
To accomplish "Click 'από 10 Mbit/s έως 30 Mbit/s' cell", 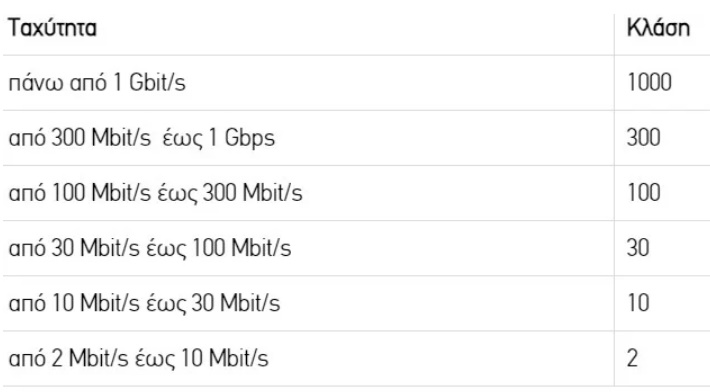I will [x=308, y=303].
